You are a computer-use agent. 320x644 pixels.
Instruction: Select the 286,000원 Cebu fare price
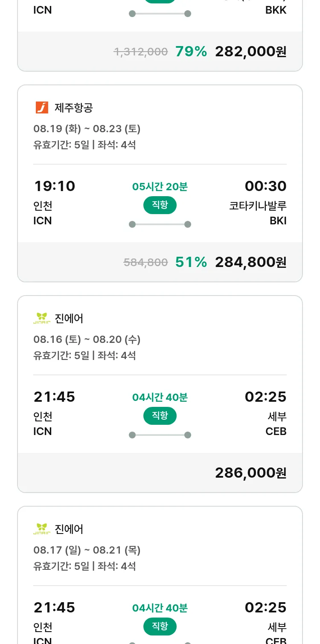250,473
